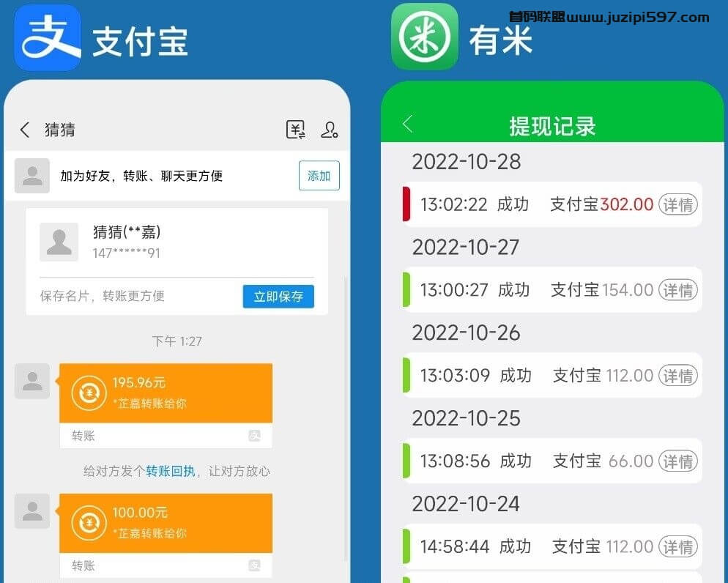This screenshot has height=583, width=728.
Task: Click the red 302.00 amount
Action: coord(627,204)
